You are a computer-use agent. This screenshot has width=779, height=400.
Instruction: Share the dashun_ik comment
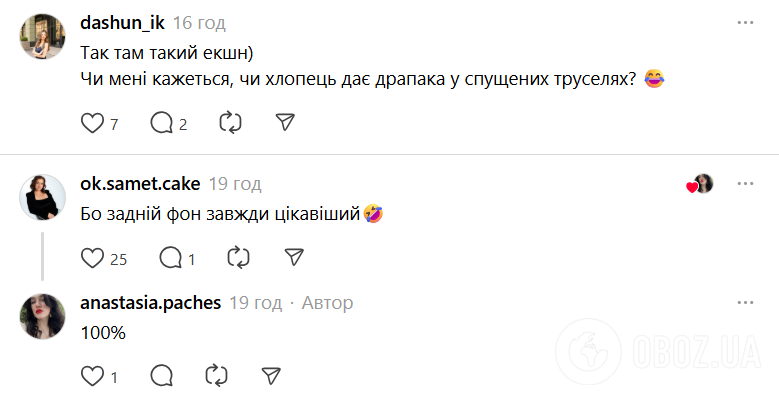(x=285, y=123)
